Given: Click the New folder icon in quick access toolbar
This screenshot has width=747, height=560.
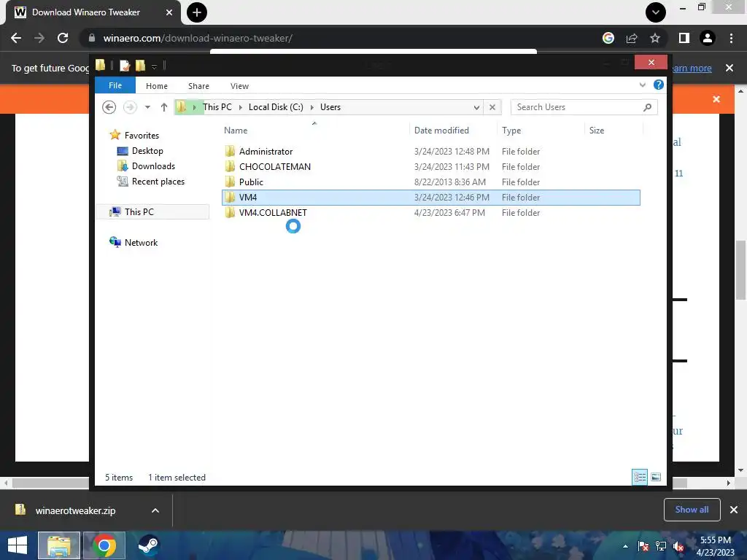Looking at the screenshot, I should (140, 66).
